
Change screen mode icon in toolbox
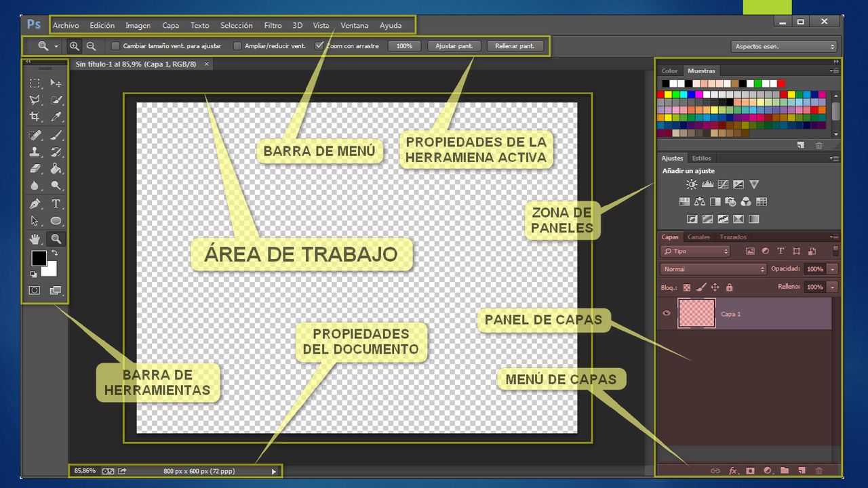pos(56,290)
